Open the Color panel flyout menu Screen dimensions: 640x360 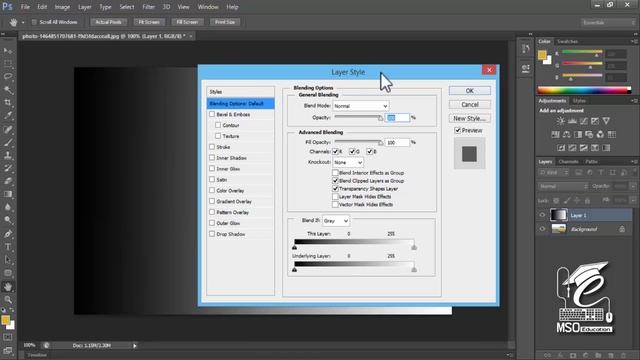[634, 42]
